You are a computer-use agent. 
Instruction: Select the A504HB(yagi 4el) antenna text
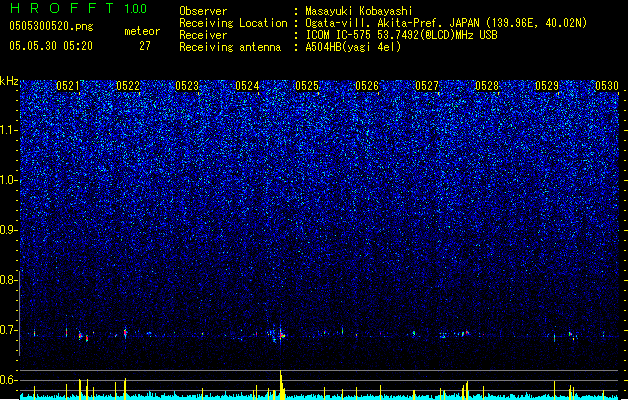click(353, 47)
